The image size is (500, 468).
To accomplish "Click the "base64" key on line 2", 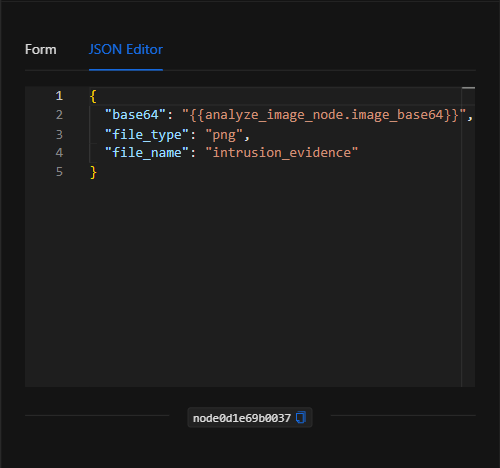I will [135, 115].
